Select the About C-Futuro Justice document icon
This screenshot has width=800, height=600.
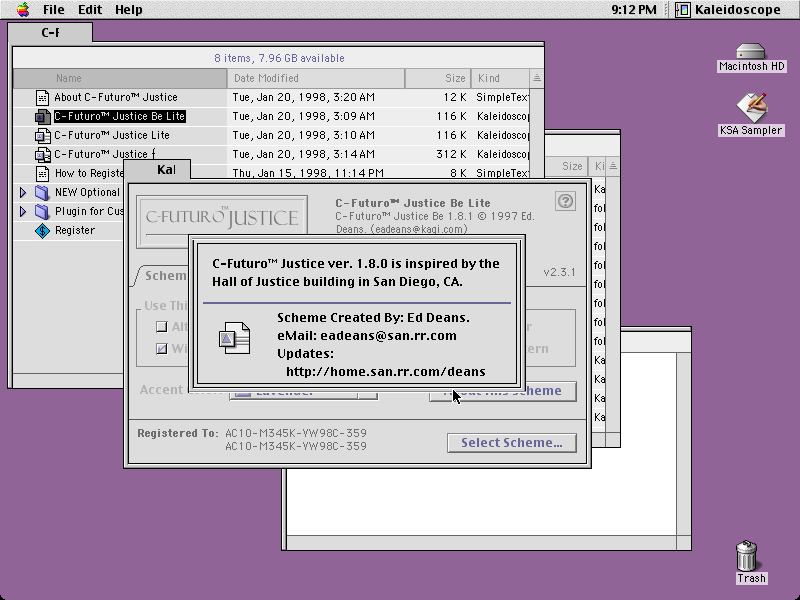42,97
